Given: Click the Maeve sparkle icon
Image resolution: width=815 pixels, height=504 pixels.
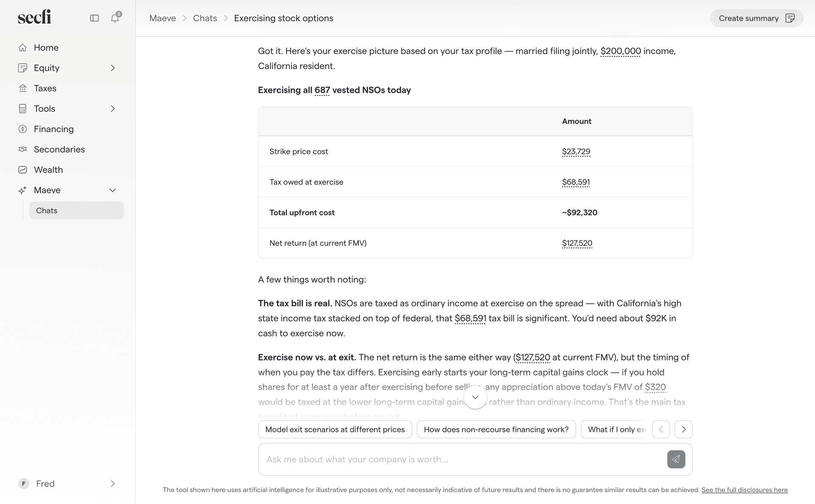Looking at the screenshot, I should tap(23, 190).
